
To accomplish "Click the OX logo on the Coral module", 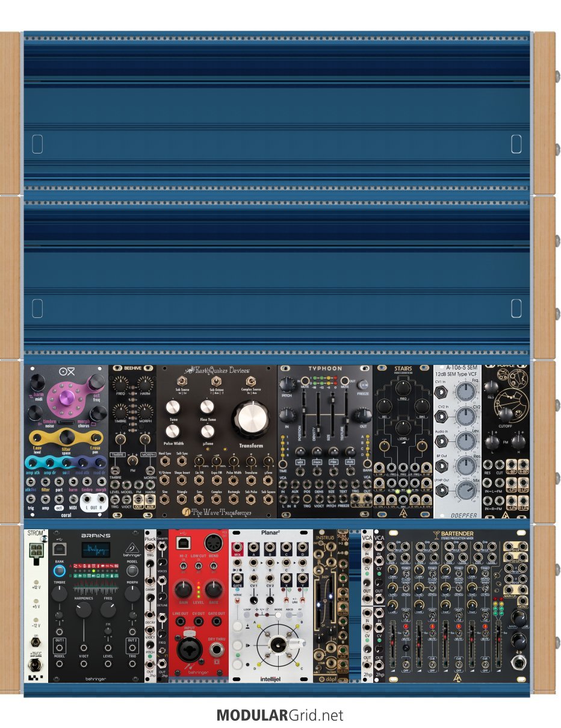I will coord(67,372).
